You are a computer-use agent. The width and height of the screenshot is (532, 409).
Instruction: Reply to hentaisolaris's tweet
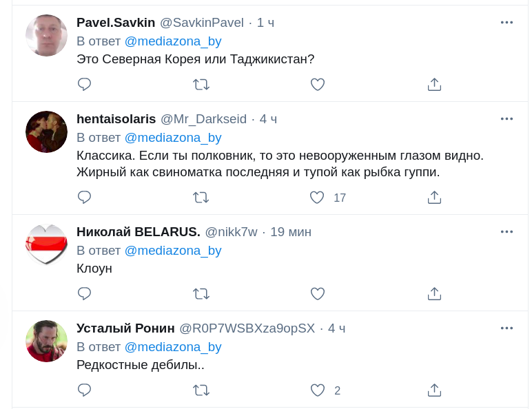85,198
